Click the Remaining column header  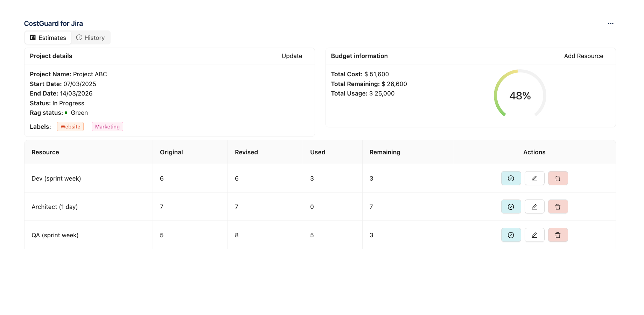(x=385, y=152)
